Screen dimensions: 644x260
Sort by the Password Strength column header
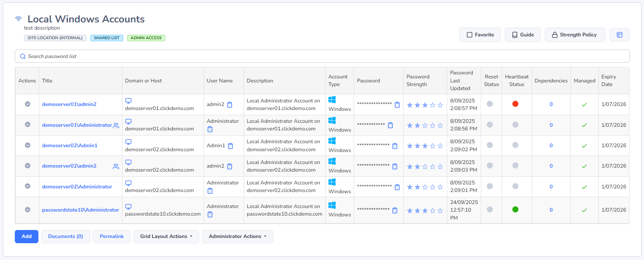[x=418, y=80]
